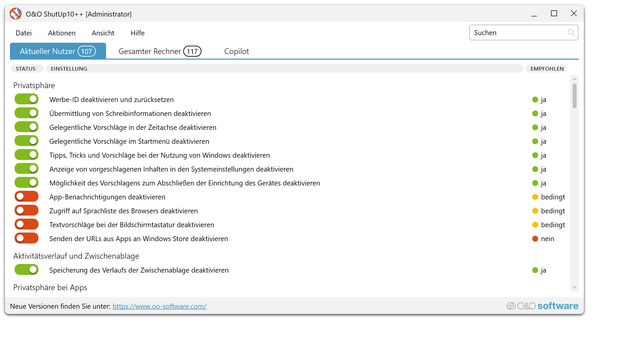
Task: Enable 'Zugriff auf Sprachliste des Browsers deaktivieren'
Action: point(26,210)
